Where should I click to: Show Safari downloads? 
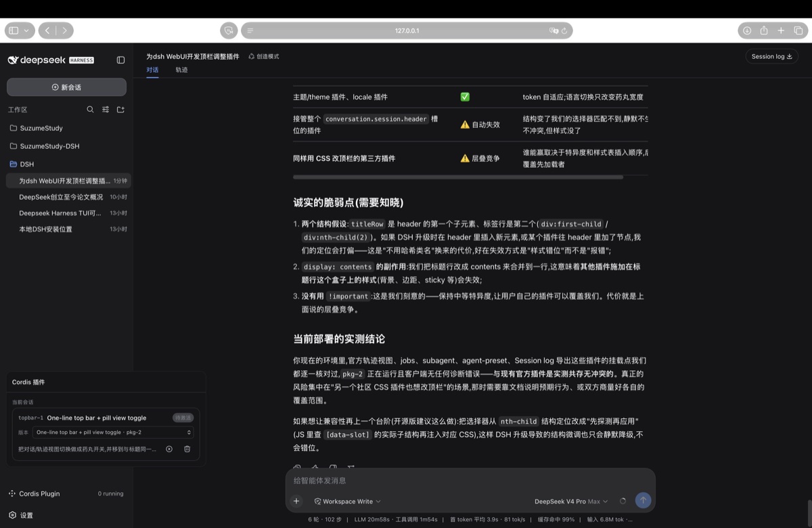click(x=747, y=30)
